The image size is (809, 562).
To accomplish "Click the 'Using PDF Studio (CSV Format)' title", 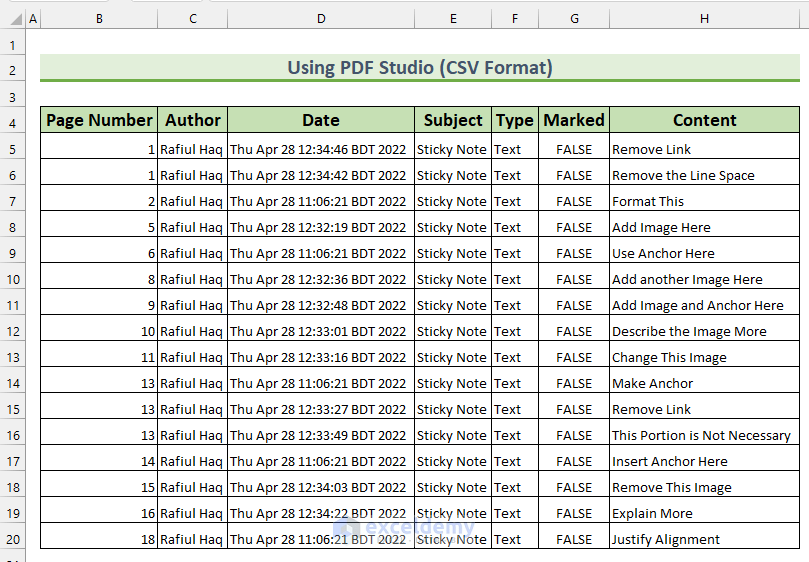I will pyautogui.click(x=420, y=68).
